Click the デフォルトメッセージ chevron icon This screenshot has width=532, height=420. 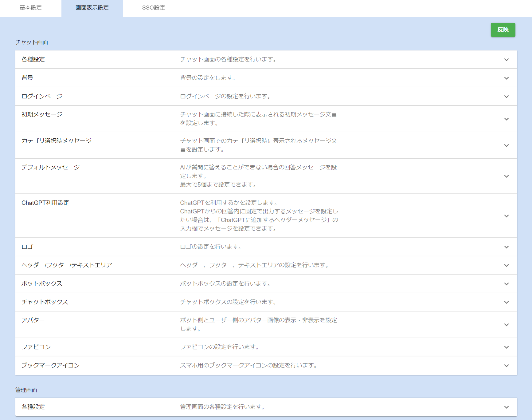[506, 176]
